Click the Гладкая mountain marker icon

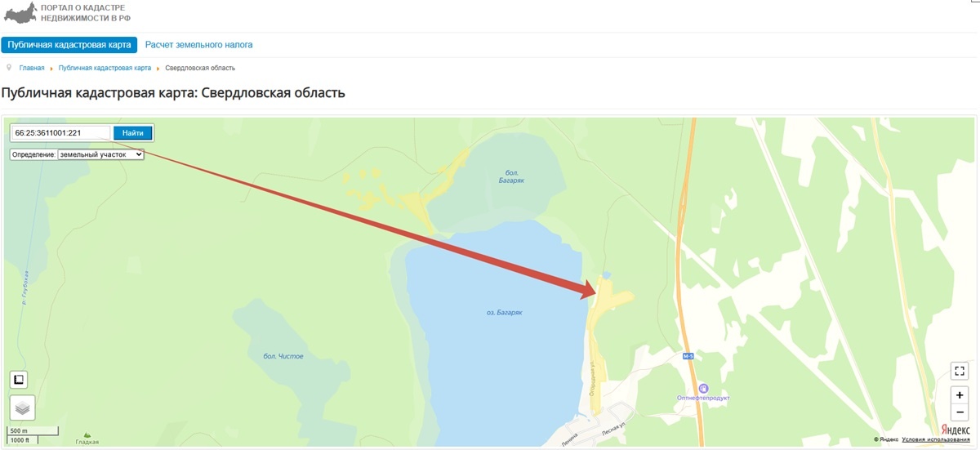click(87, 434)
